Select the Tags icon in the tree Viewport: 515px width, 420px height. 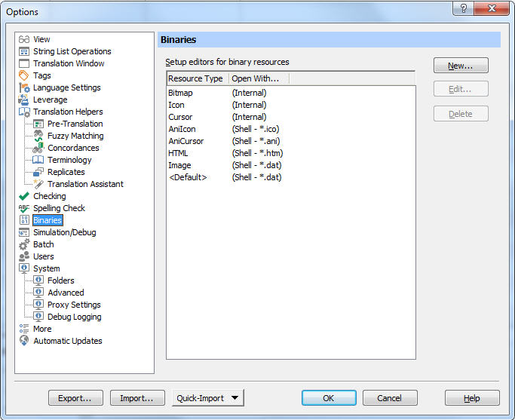point(24,75)
